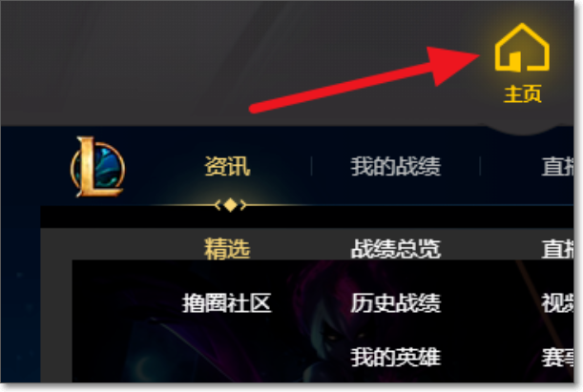This screenshot has height=392, width=583.
Task: Go to 撸圈社区
Action: (227, 303)
